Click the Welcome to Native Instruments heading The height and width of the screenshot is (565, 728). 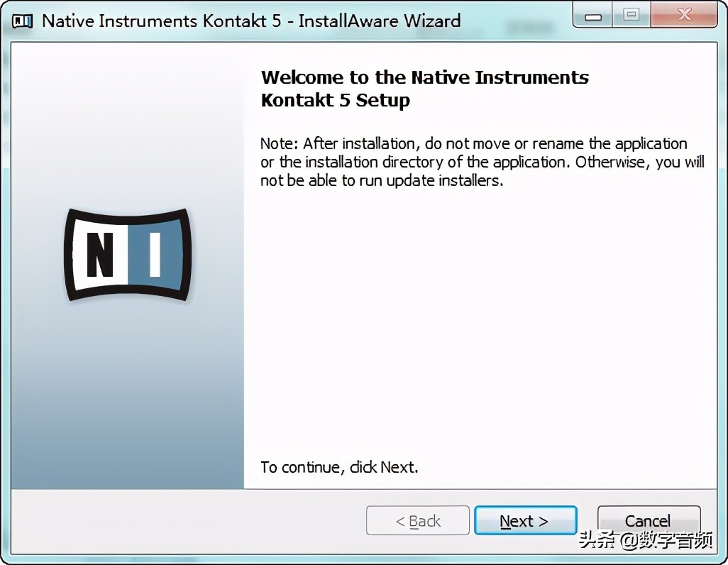pos(424,77)
